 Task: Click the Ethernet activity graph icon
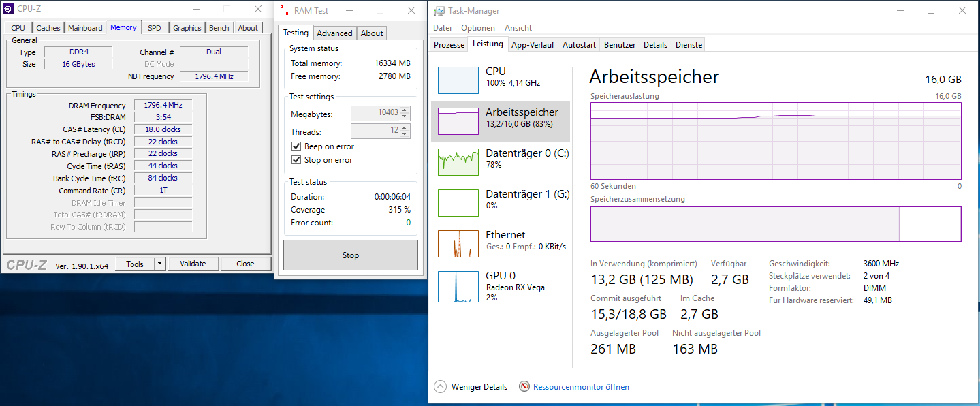point(457,243)
